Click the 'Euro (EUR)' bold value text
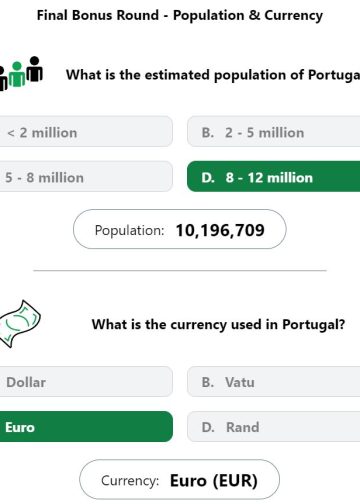The width and height of the screenshot is (360, 504). (x=214, y=481)
